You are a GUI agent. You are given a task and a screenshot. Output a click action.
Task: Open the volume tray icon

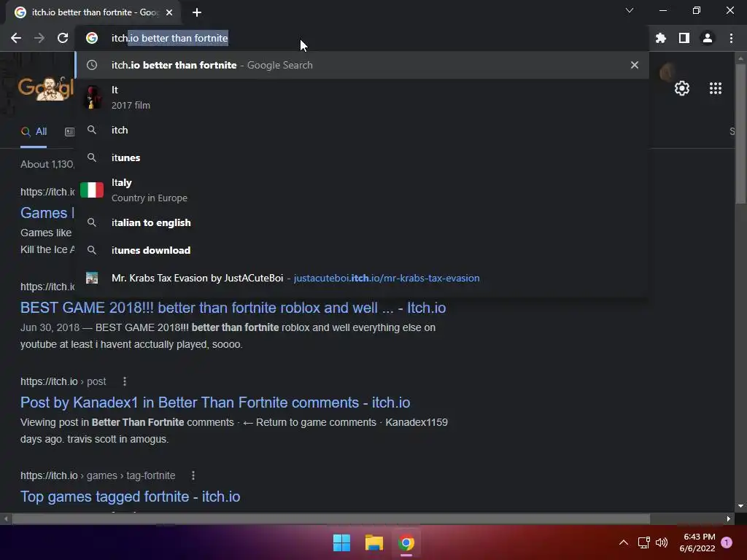click(662, 542)
